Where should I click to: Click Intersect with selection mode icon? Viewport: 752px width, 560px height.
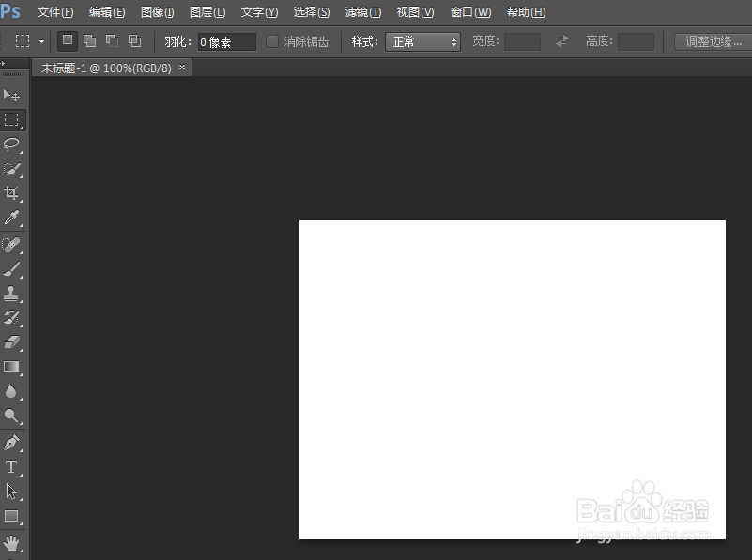tap(135, 41)
